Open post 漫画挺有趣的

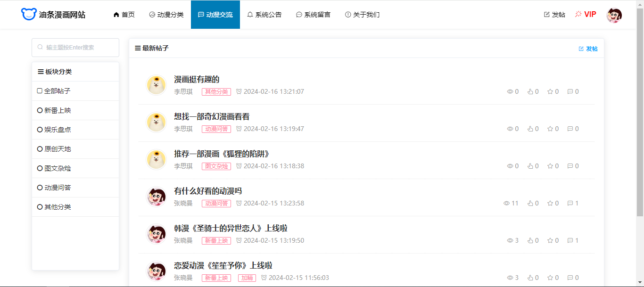click(x=197, y=79)
